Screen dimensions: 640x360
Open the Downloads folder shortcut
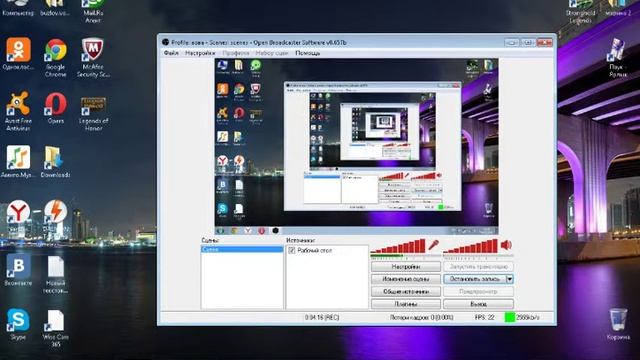pos(56,161)
